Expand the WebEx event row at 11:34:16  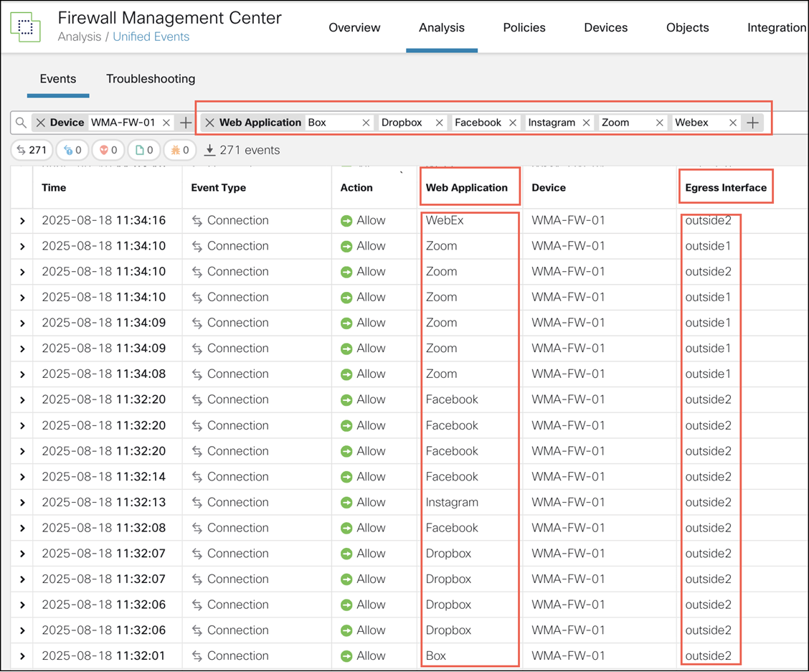point(22,221)
